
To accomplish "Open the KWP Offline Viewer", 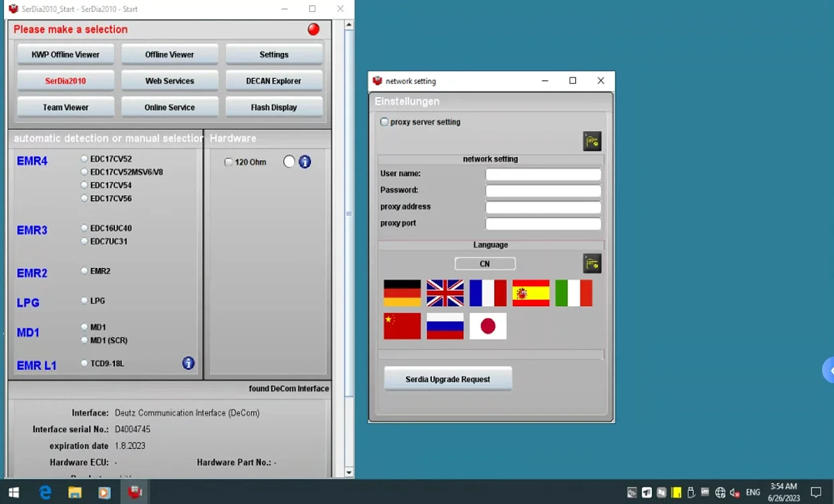I will click(x=66, y=55).
